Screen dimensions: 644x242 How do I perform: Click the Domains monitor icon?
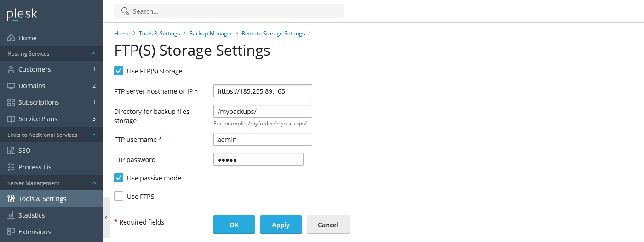(11, 86)
